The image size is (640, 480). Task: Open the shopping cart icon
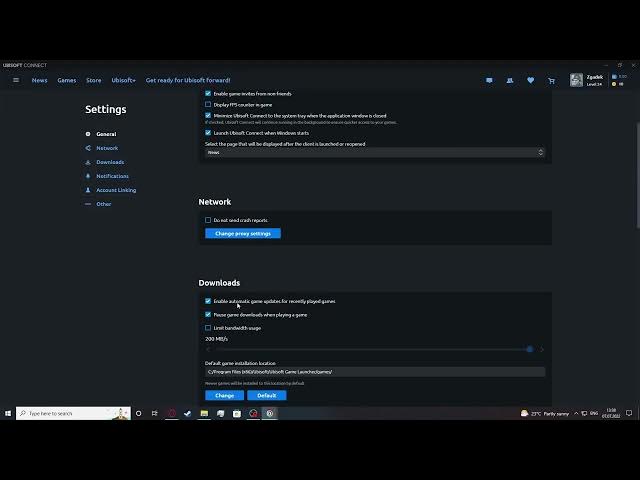point(551,80)
